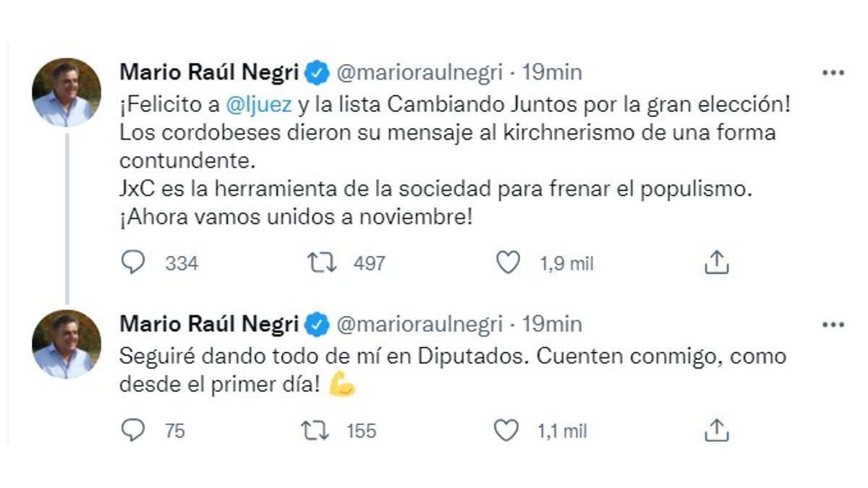868x488 pixels.
Task: Reply to the first tweet about Cambiando Juntos
Action: tap(133, 263)
